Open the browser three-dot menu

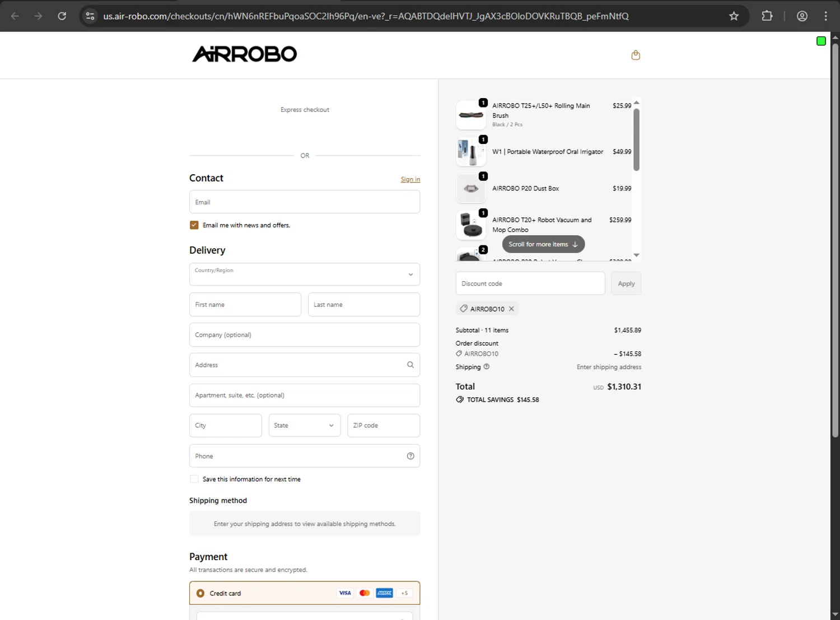(825, 16)
